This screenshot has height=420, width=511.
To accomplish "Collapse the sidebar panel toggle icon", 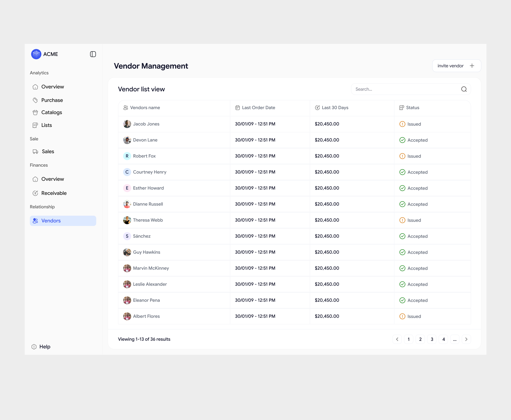I will pos(93,54).
